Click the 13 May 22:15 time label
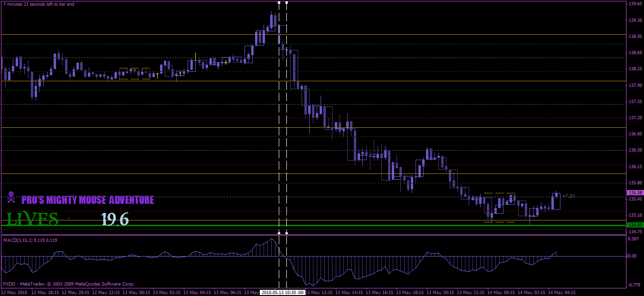The width and height of the screenshot is (644, 296). coord(472,293)
